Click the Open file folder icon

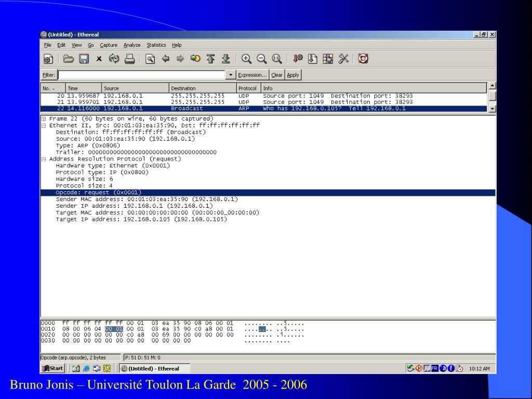coord(69,59)
